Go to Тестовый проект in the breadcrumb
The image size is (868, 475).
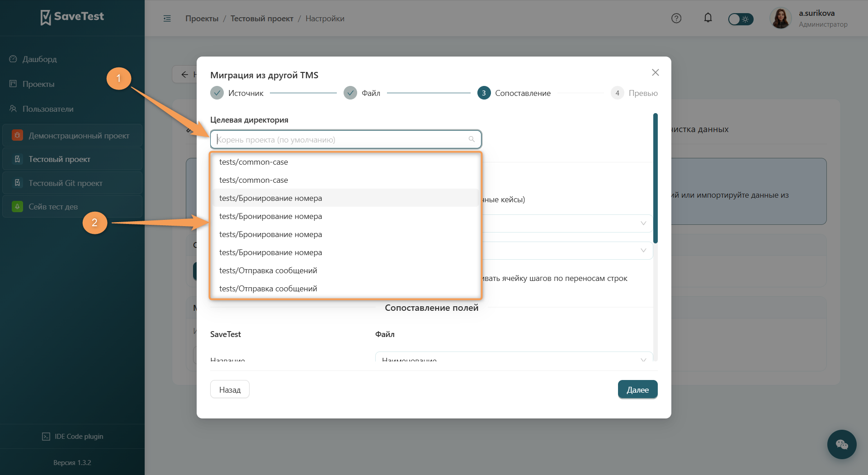(262, 19)
